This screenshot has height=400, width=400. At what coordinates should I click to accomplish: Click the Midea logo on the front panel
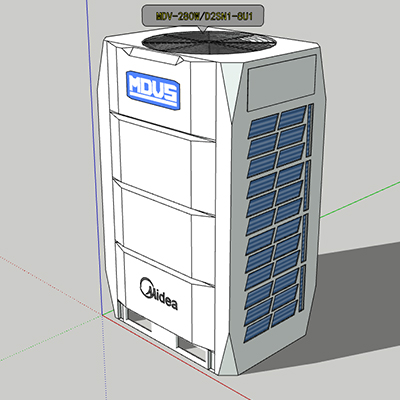coord(159,294)
